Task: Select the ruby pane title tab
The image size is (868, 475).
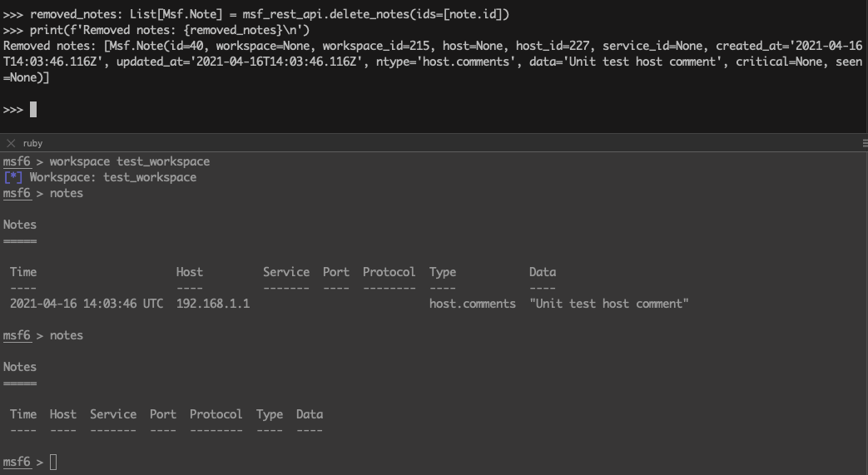Action: 32,143
